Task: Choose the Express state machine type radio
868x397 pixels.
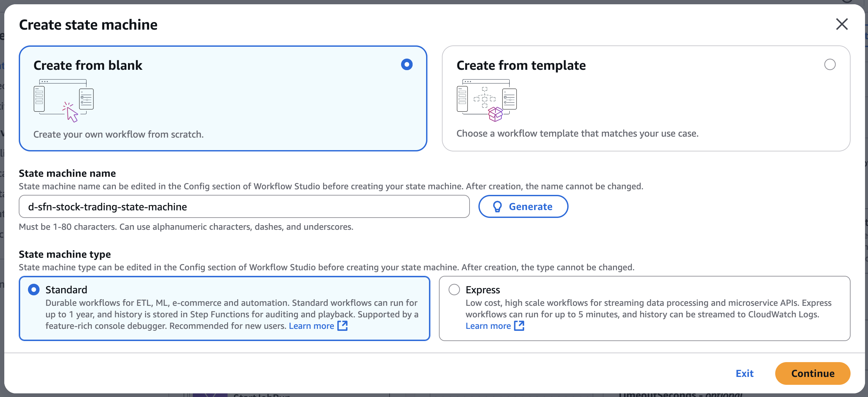Action: click(454, 289)
